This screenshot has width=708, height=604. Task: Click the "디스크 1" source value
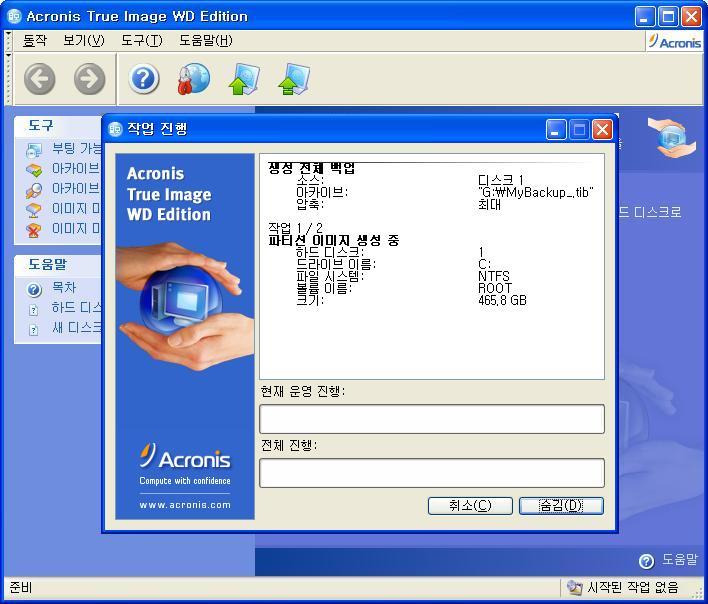[500, 180]
